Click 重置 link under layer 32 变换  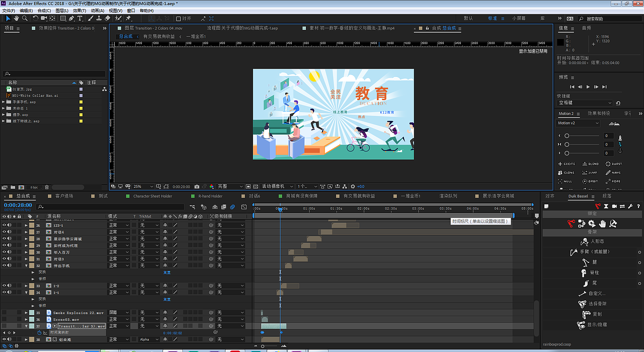(x=167, y=272)
